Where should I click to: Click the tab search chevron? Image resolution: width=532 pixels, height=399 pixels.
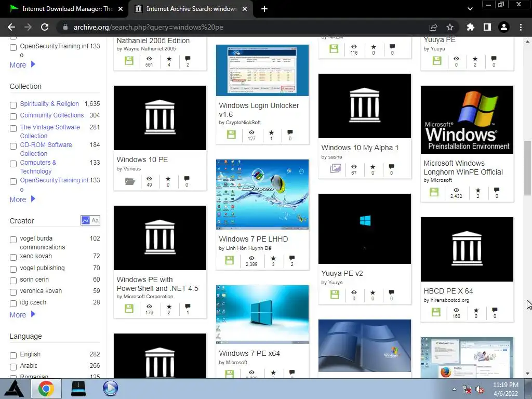(x=470, y=9)
